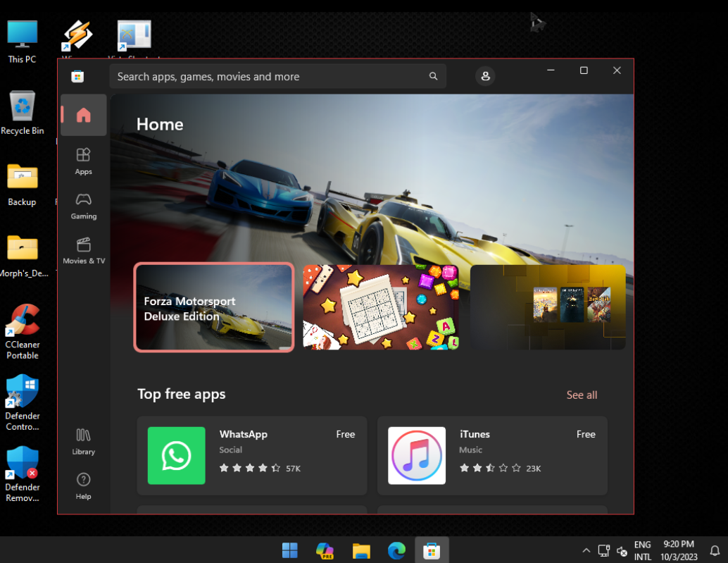Select This PC desktop icon

22,42
